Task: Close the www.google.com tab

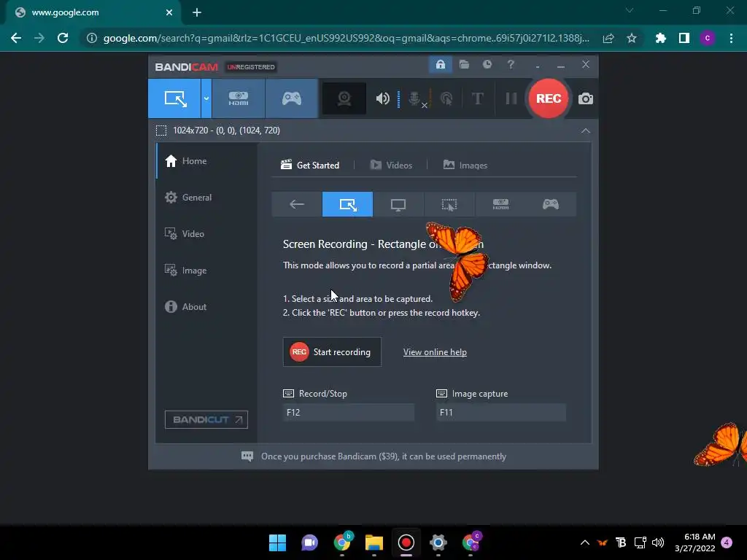Action: [x=169, y=12]
